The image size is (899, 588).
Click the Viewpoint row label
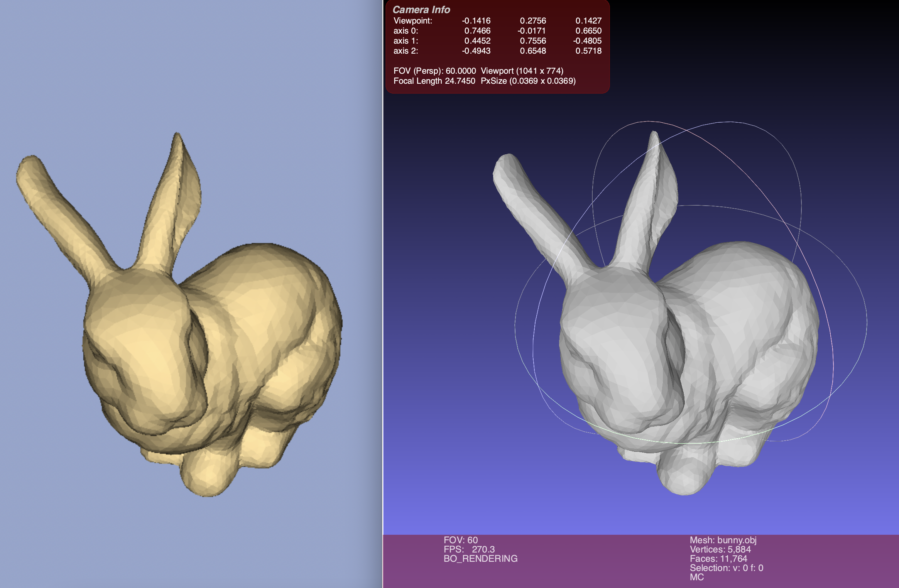(x=412, y=21)
